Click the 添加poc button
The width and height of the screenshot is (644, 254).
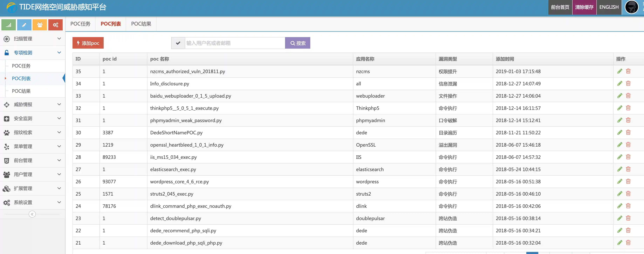tap(88, 43)
